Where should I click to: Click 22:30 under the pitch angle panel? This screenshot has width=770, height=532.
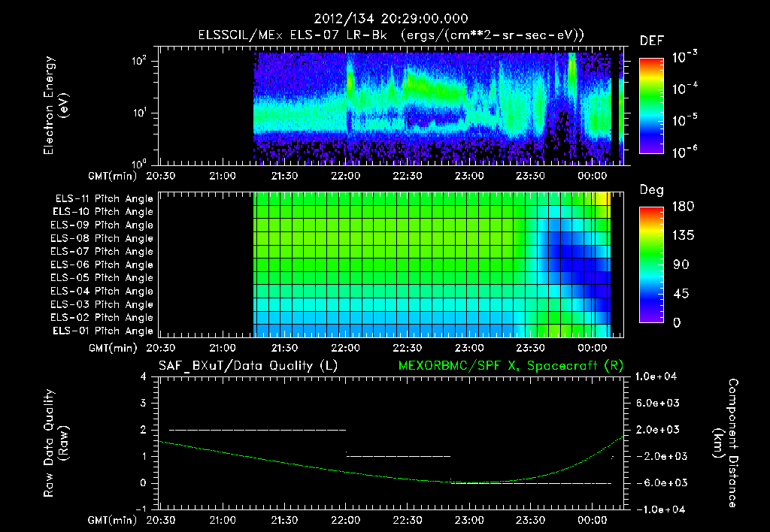(407, 348)
